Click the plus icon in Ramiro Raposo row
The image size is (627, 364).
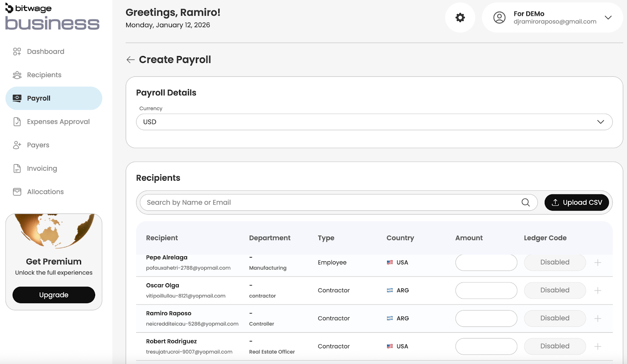pos(598,319)
